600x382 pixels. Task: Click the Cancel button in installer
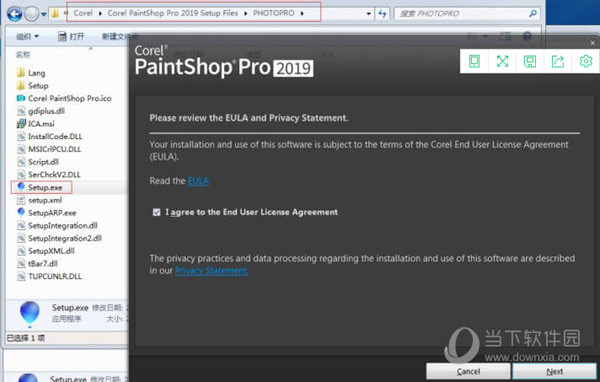click(468, 371)
